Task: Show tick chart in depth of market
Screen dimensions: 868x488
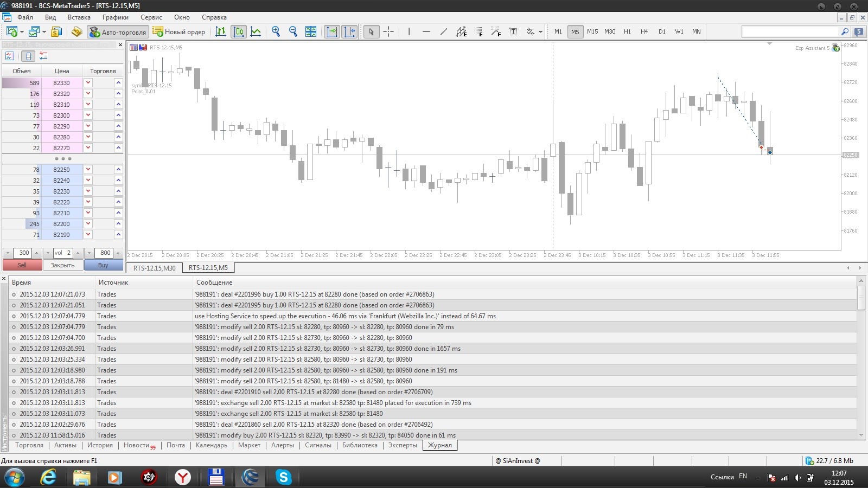Action: click(9, 56)
